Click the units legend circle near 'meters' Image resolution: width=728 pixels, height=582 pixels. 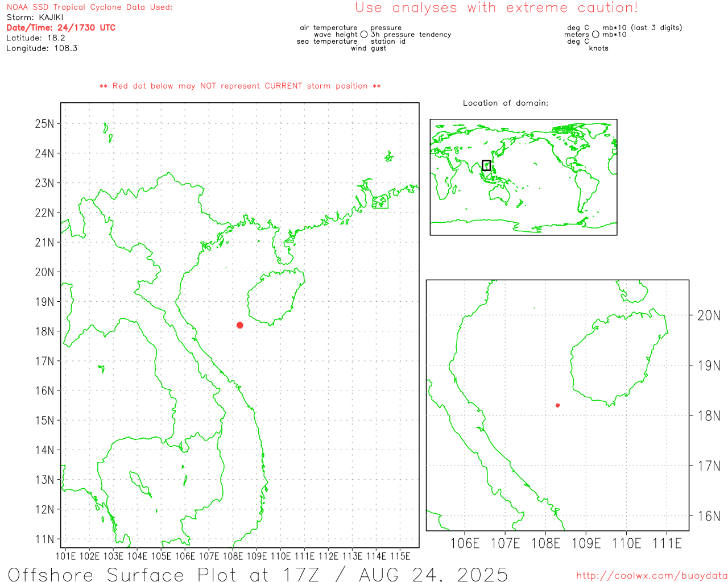[x=595, y=34]
